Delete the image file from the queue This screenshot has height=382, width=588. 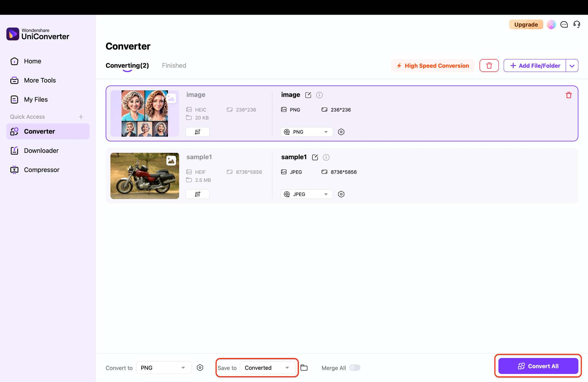[569, 95]
